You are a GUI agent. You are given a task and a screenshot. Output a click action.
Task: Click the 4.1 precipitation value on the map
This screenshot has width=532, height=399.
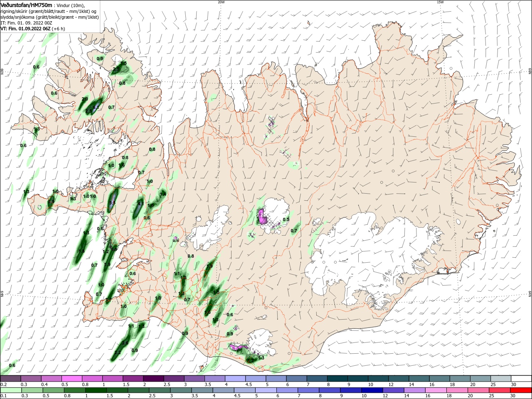tap(140, 204)
